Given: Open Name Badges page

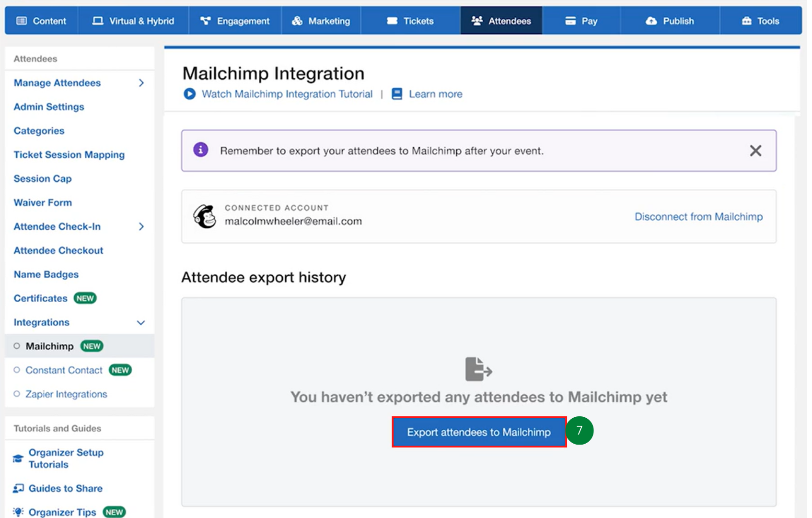Looking at the screenshot, I should (46, 274).
